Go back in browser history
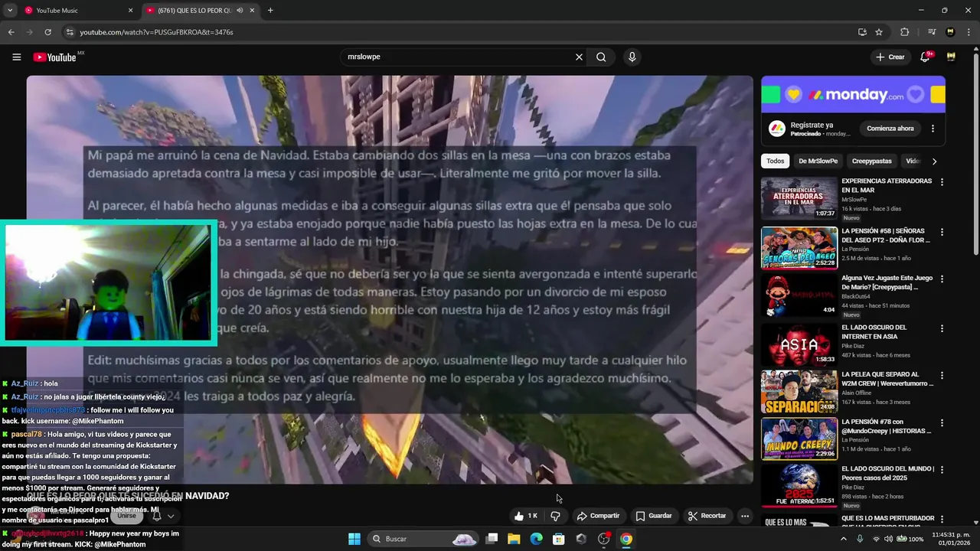 coord(11,32)
